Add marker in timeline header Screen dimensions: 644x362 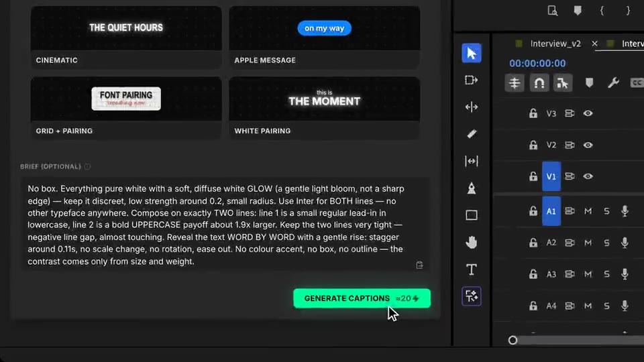[589, 83]
